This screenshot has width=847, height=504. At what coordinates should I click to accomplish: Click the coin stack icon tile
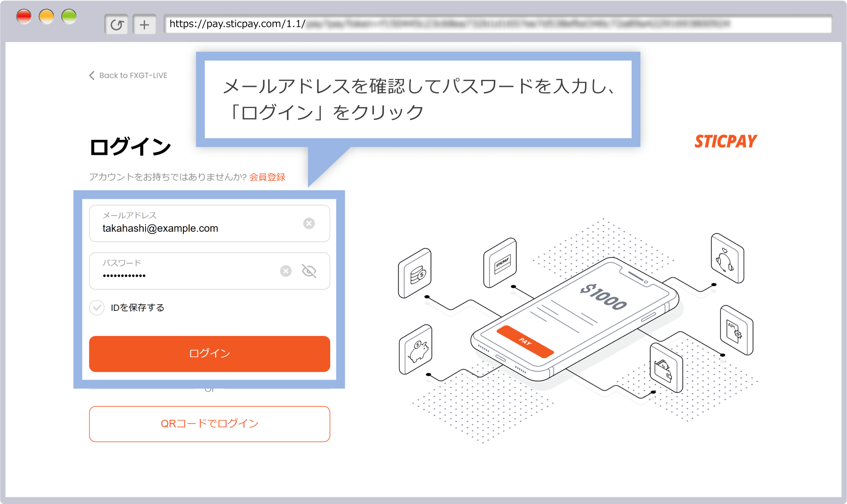[415, 273]
